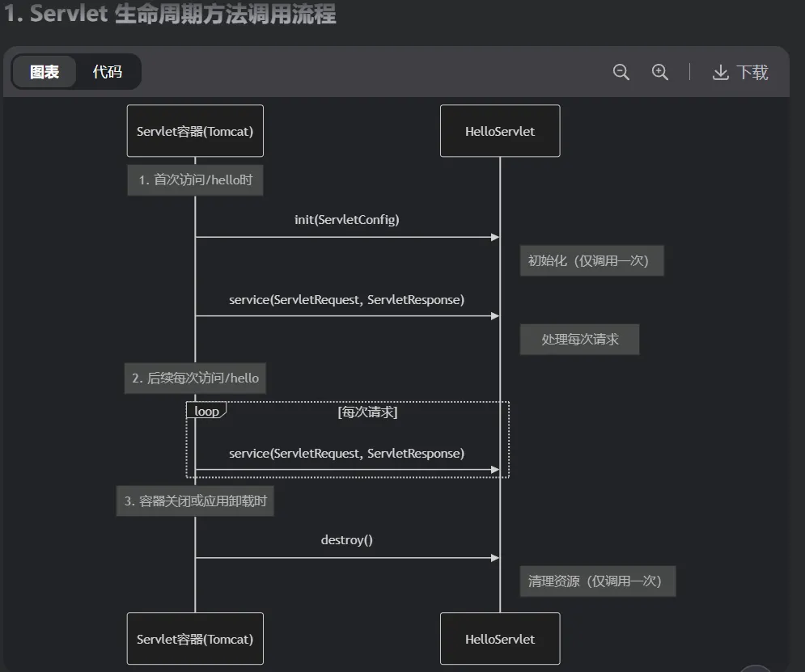
Task: Select the destroy() message label
Action: 346,539
